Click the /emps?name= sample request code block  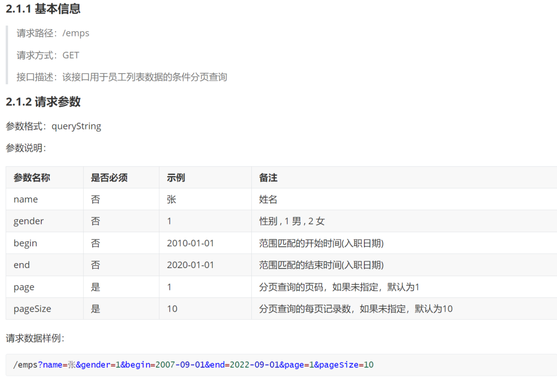[x=193, y=365]
